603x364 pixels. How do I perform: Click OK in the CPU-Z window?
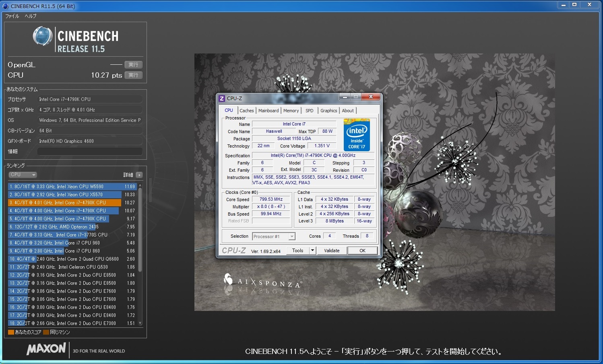pyautogui.click(x=362, y=251)
